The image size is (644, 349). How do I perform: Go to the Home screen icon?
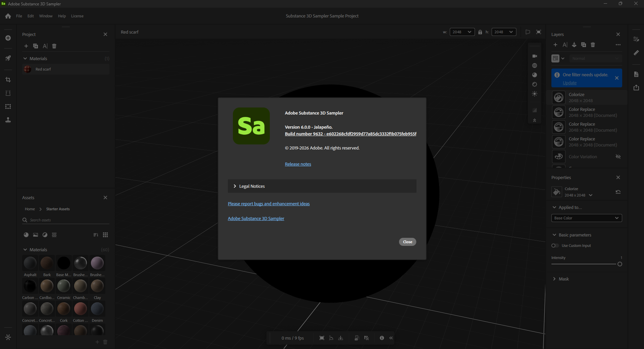8,16
